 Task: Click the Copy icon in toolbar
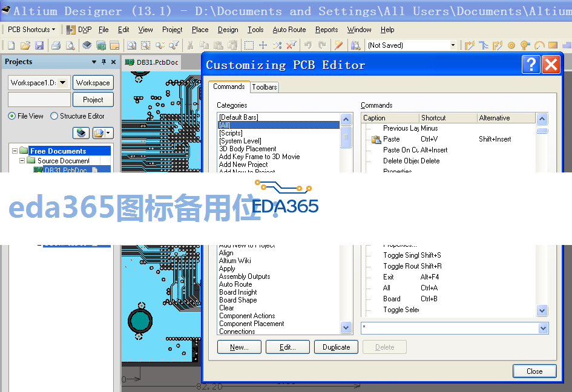click(205, 45)
